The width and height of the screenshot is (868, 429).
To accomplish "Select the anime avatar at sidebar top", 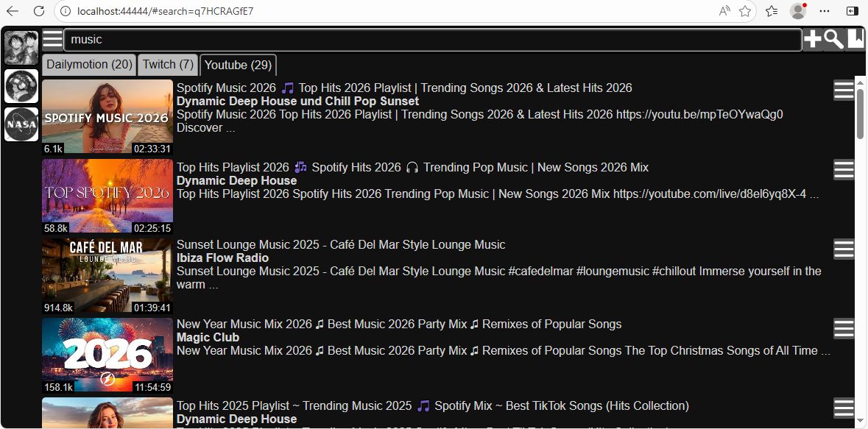I will (21, 47).
